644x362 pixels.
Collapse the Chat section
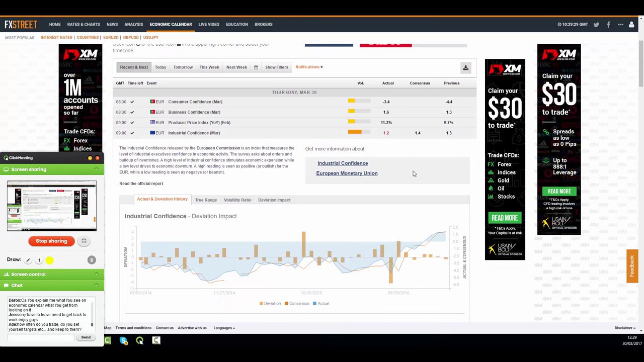pos(96,285)
